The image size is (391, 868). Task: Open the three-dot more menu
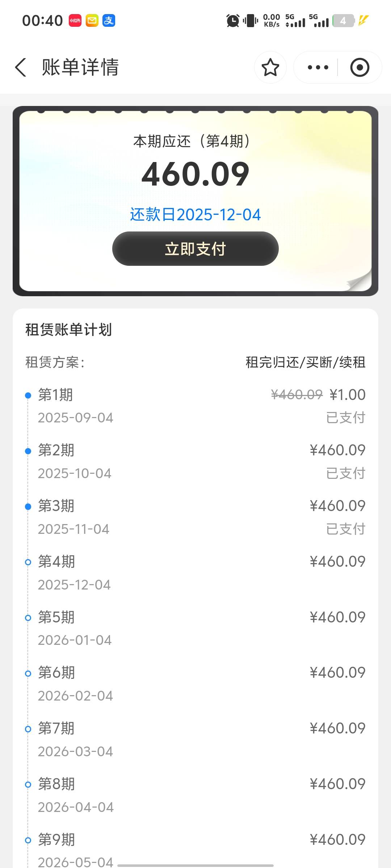pyautogui.click(x=318, y=67)
